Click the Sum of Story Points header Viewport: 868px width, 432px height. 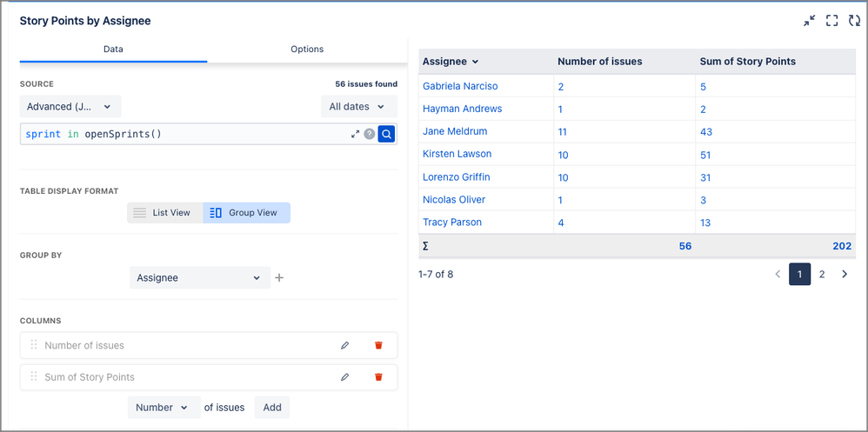pyautogui.click(x=747, y=62)
